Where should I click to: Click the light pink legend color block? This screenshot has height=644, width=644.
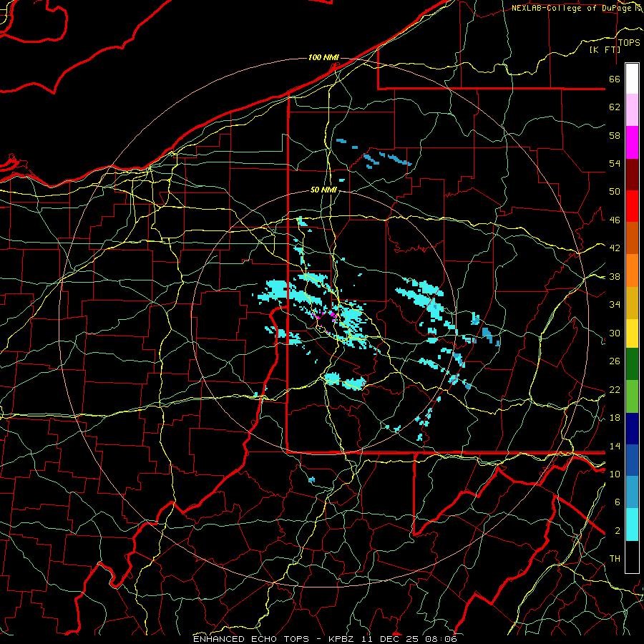point(632,110)
